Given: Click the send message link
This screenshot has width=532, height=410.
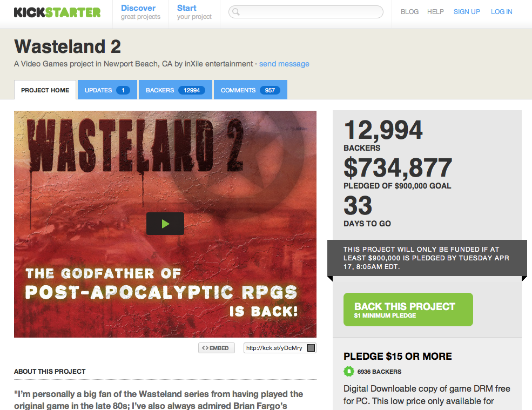Looking at the screenshot, I should pyautogui.click(x=284, y=64).
